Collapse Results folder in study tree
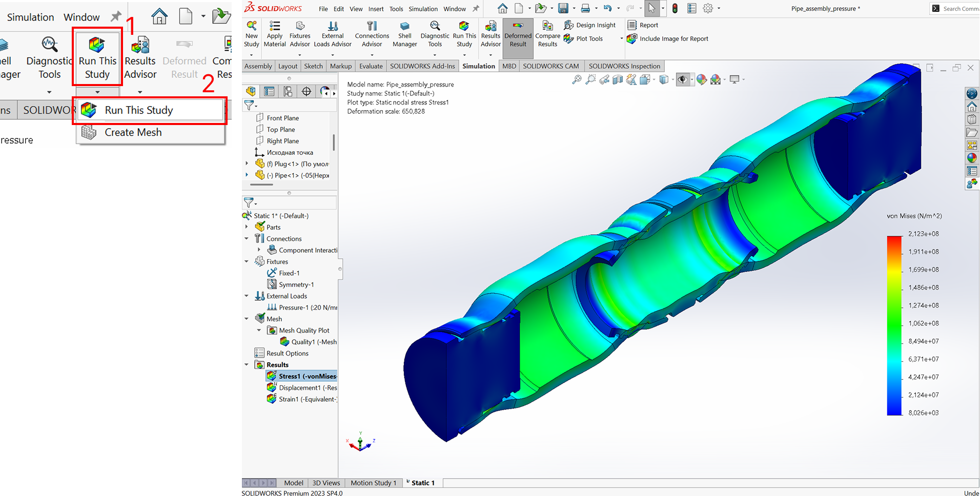Viewport: 980px width, 496px height. 247,365
